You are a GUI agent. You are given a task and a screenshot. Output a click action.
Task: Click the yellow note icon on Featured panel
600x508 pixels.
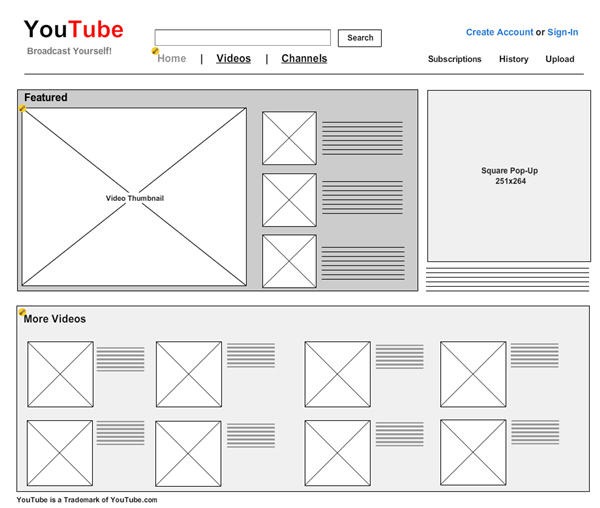coord(23,108)
